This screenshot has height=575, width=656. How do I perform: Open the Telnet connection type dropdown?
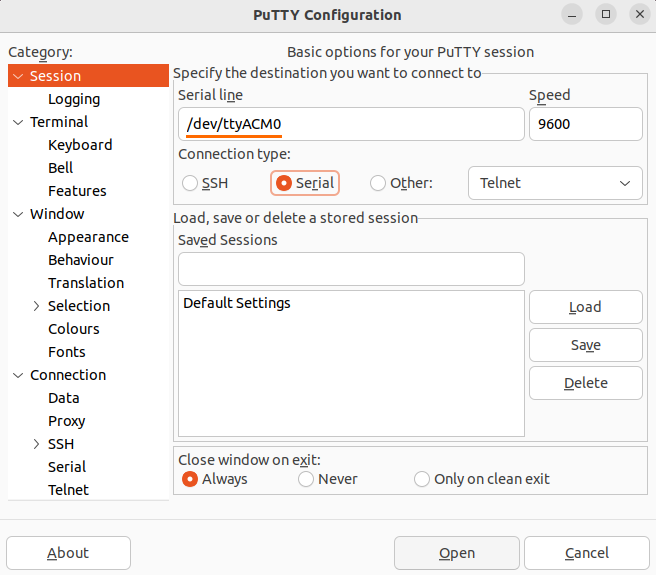click(x=555, y=183)
